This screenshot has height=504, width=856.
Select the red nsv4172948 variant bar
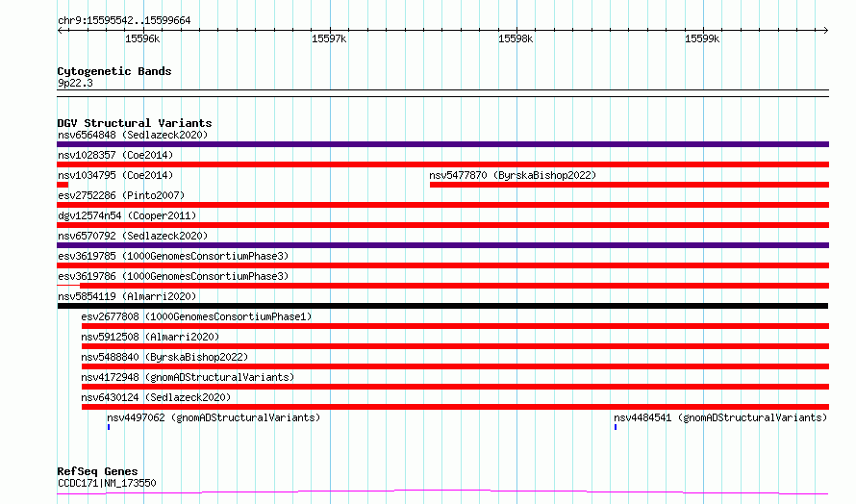coord(455,387)
